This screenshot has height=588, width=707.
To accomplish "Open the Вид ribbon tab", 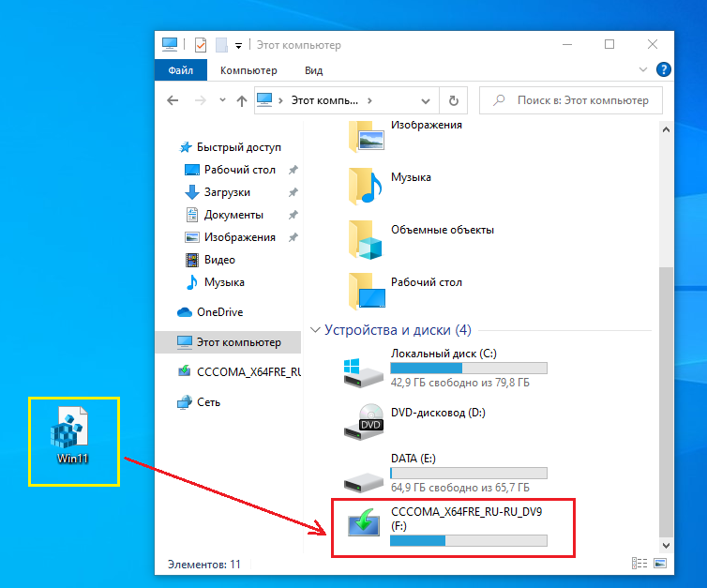I will 313,70.
